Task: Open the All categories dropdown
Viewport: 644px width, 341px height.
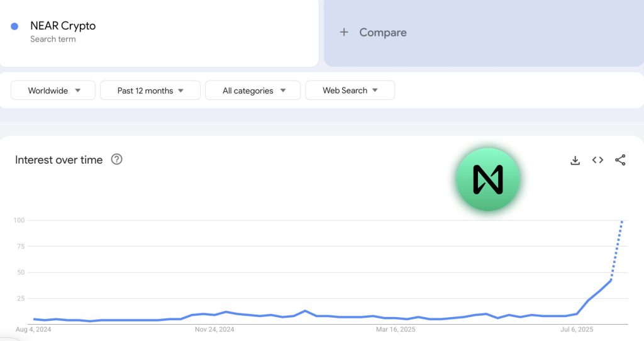Action: coord(253,91)
